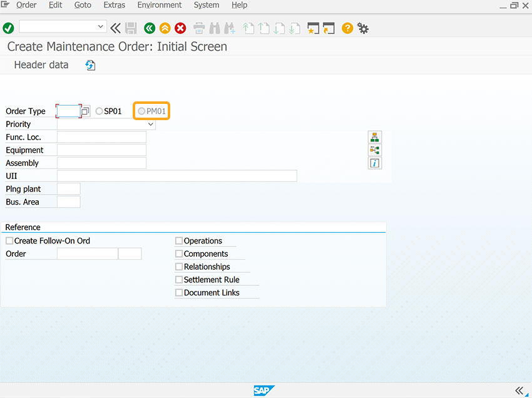Click the Equipment input field
This screenshot has width=532, height=398.
coord(101,150)
